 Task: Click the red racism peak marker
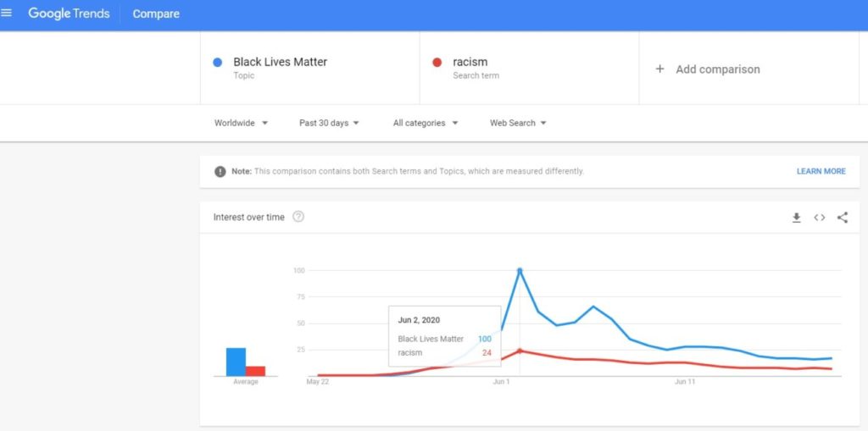[520, 351]
